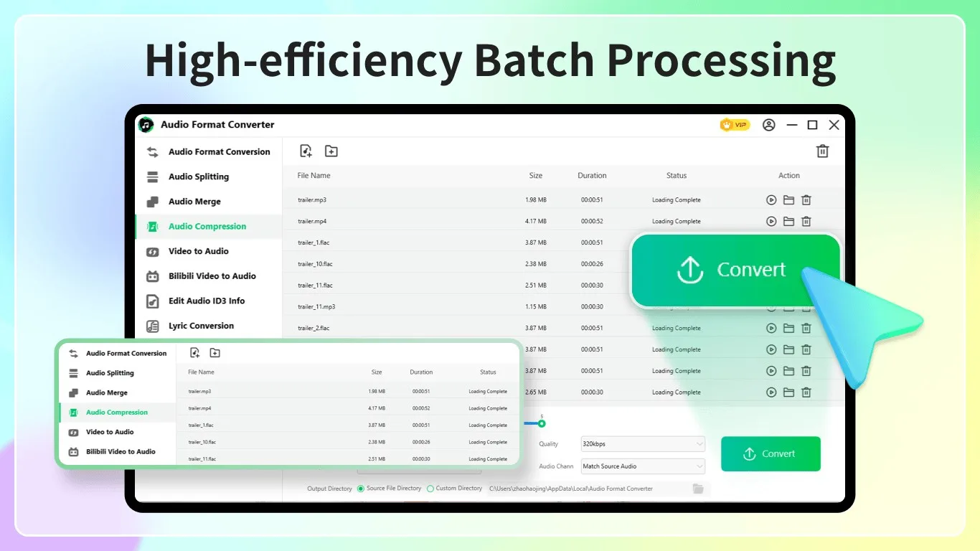Screen dimensions: 980x551
Task: Clear the list with the toolbar trash icon
Action: pyautogui.click(x=823, y=151)
